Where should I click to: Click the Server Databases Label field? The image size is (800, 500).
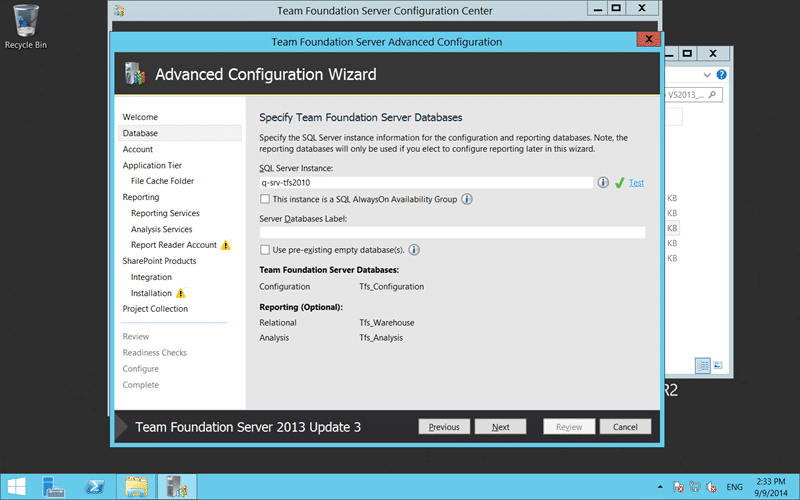(452, 233)
